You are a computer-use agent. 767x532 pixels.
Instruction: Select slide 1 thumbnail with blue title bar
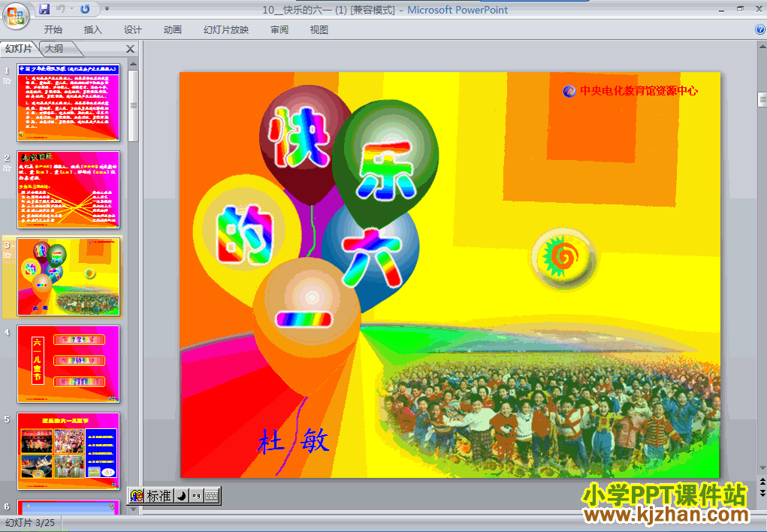[x=68, y=103]
